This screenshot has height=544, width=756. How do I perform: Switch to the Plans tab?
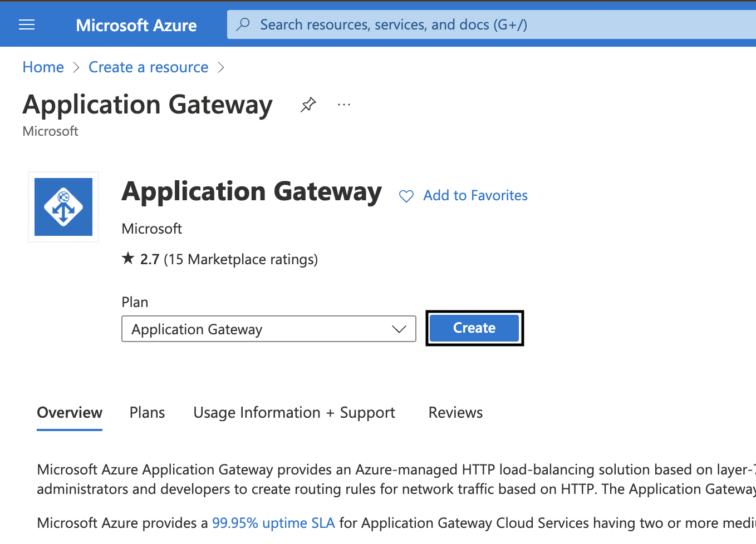(147, 413)
